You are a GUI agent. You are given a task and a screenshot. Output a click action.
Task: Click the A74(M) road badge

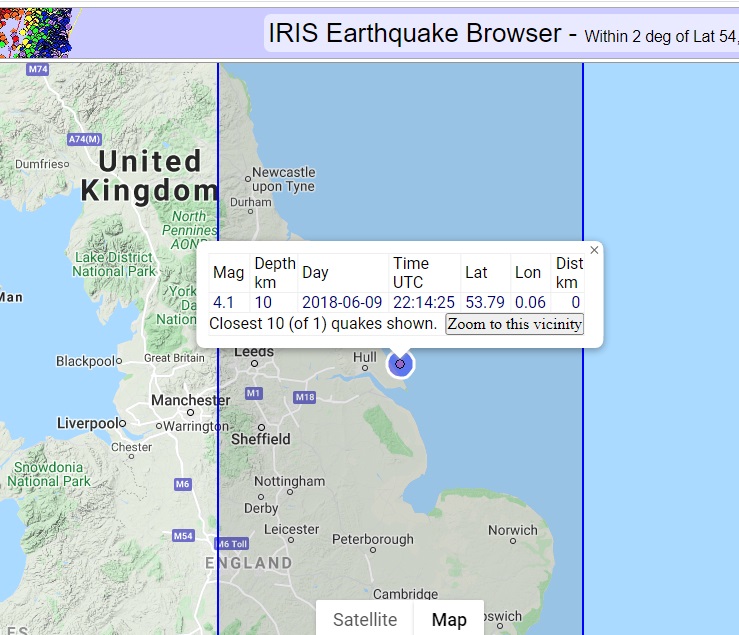click(x=84, y=139)
